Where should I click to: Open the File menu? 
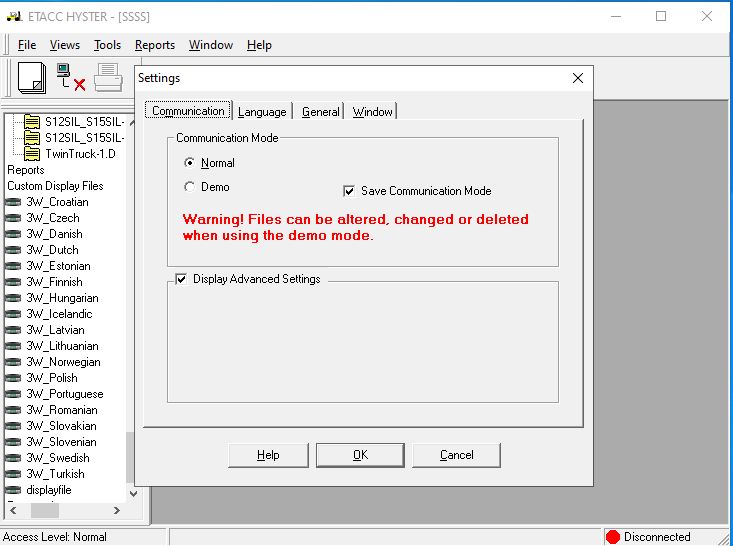point(27,45)
